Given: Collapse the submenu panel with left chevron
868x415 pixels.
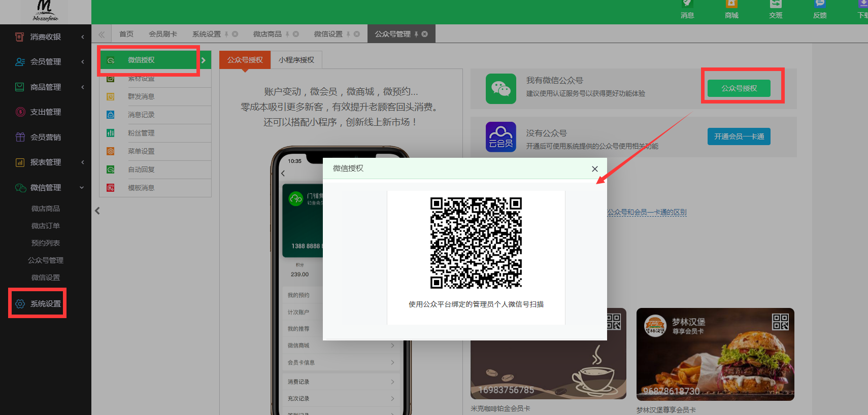Looking at the screenshot, I should click(97, 211).
